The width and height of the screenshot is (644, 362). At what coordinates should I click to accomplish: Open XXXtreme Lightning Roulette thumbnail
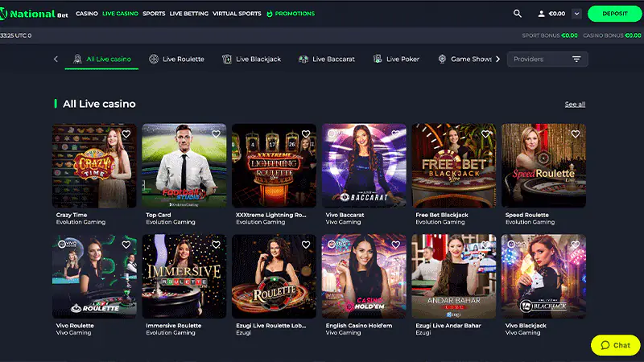click(x=274, y=166)
